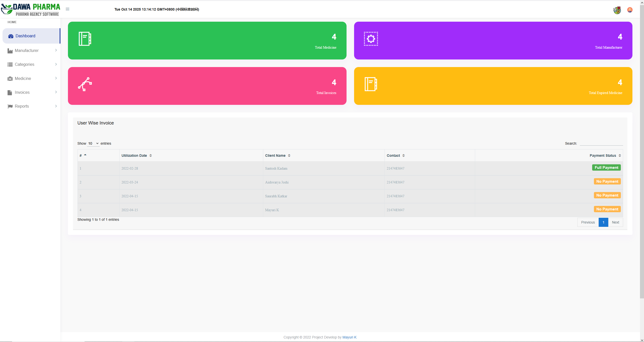Open the Mayuri K footer link

point(349,337)
